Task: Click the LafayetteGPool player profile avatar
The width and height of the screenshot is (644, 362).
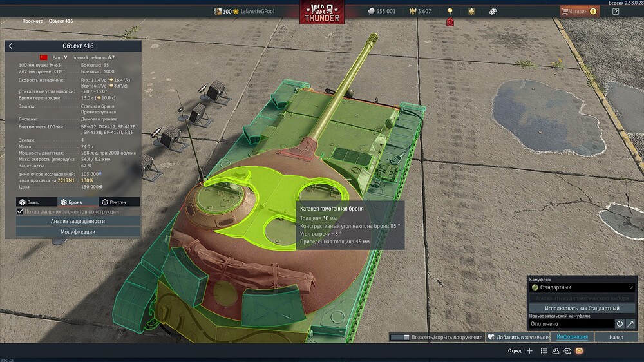Action: pyautogui.click(x=217, y=11)
